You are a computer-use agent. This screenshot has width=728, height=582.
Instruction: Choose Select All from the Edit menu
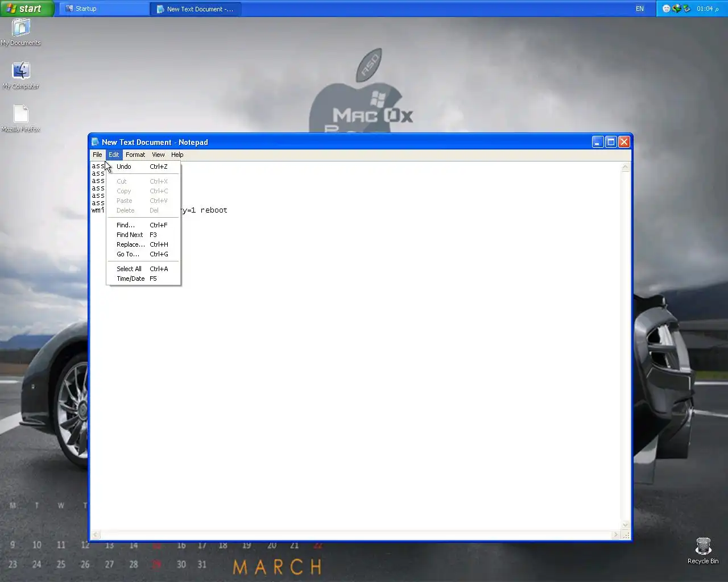(x=143, y=269)
